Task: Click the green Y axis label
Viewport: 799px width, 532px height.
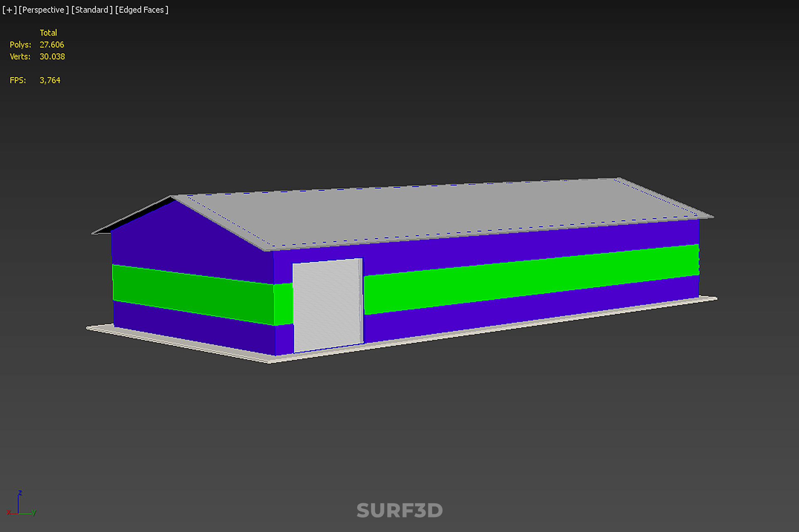Action: click(x=34, y=512)
